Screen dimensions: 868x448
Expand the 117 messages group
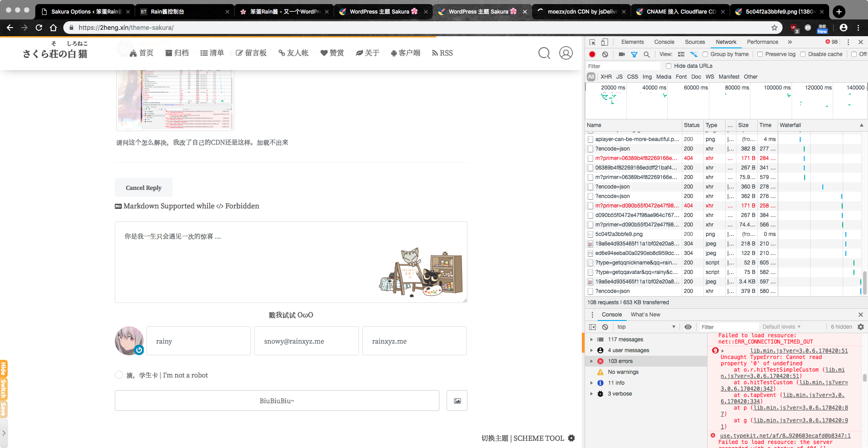[591, 340]
